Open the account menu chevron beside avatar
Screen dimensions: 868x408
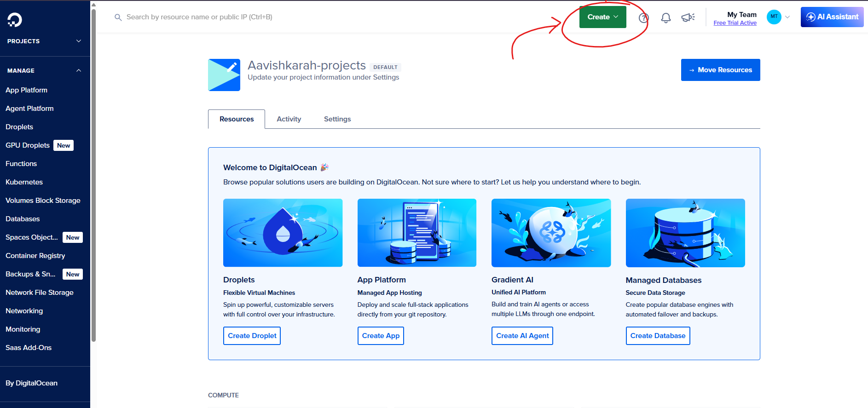tap(787, 17)
